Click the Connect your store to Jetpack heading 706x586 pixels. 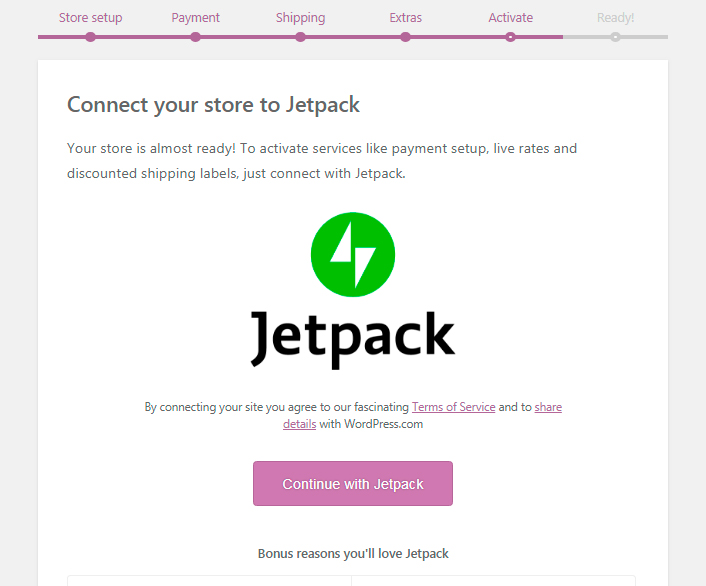pyautogui.click(x=213, y=105)
